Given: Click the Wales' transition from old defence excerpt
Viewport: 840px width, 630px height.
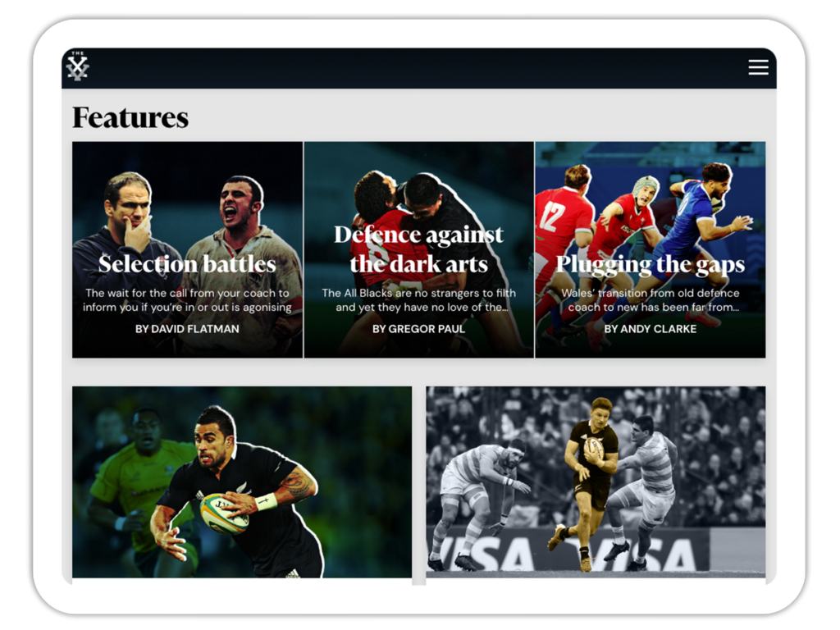Looking at the screenshot, I should pos(651,300).
